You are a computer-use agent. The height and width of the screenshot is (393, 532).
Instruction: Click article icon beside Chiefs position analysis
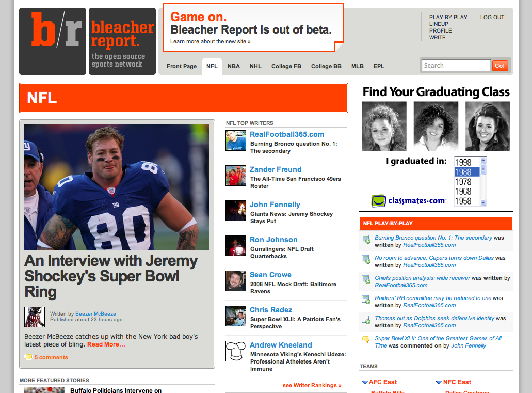[366, 279]
